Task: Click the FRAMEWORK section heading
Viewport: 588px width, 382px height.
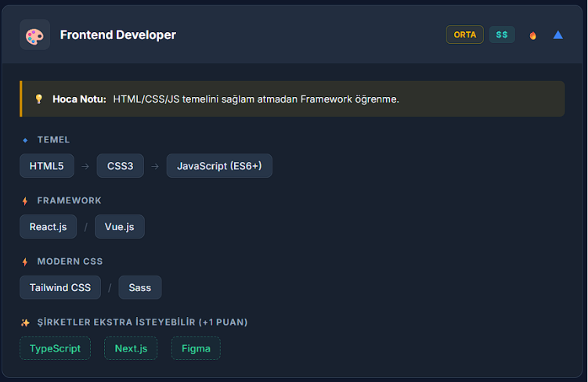Action: pyautogui.click(x=69, y=200)
